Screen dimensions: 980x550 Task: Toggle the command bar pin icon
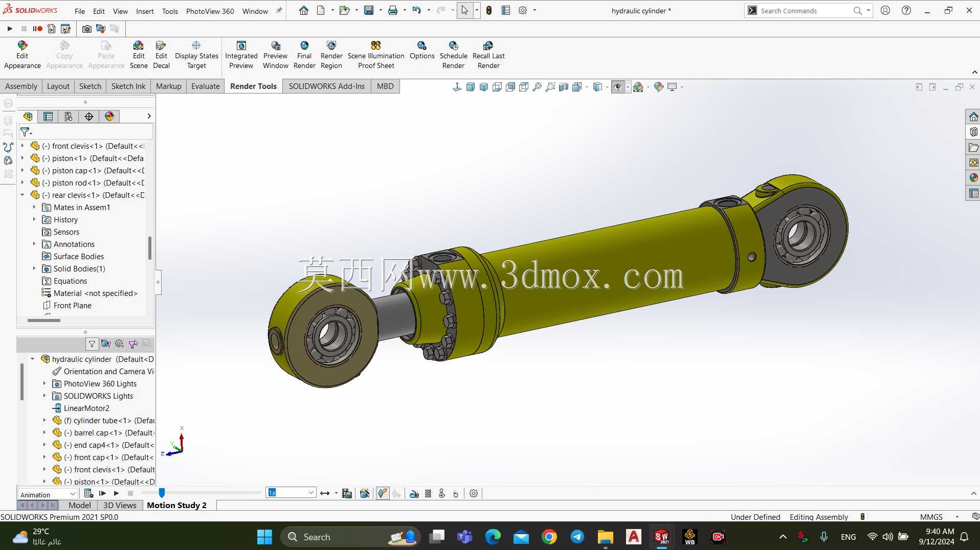pyautogui.click(x=279, y=10)
